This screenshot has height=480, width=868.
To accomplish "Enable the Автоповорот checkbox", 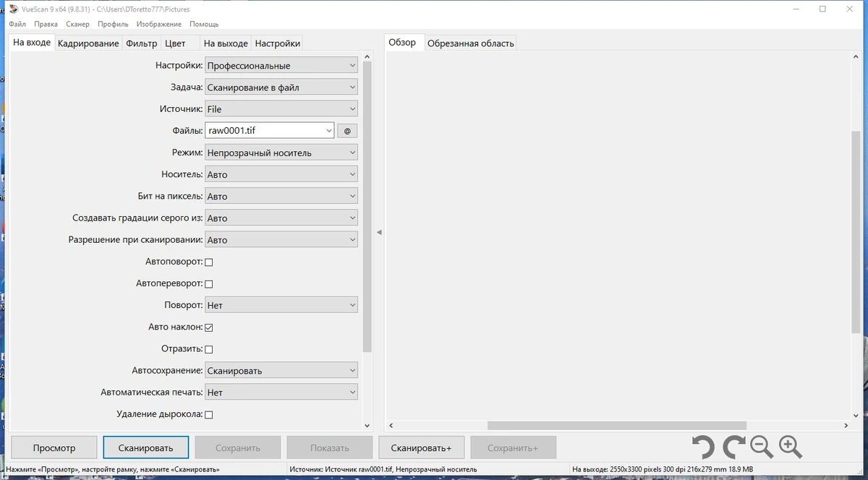I will (209, 262).
